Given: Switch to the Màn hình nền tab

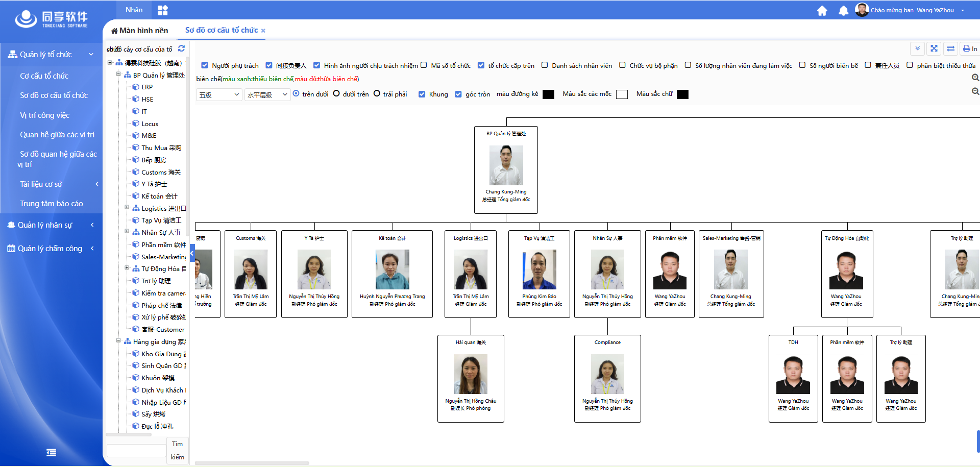Looking at the screenshot, I should coord(139,31).
